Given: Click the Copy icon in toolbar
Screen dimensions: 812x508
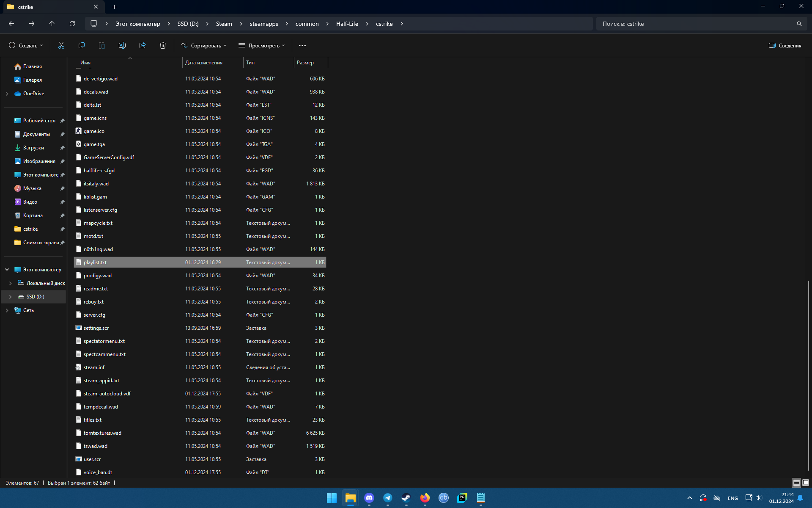Looking at the screenshot, I should coord(82,45).
